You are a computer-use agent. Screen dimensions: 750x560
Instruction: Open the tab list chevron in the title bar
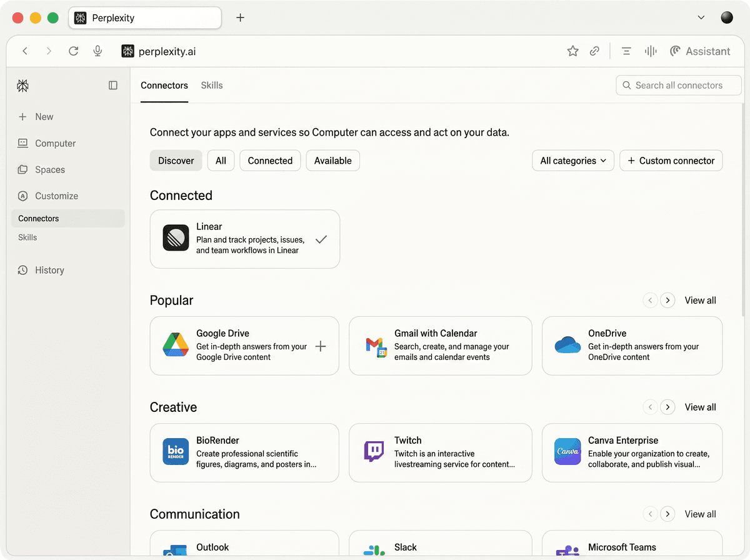pos(701,17)
